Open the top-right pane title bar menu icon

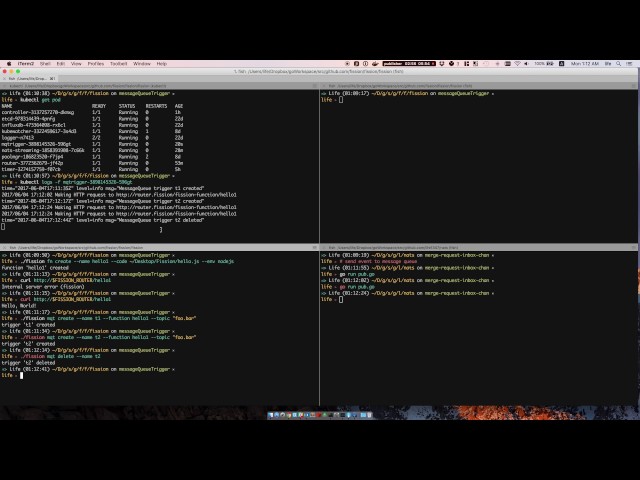click(x=634, y=86)
